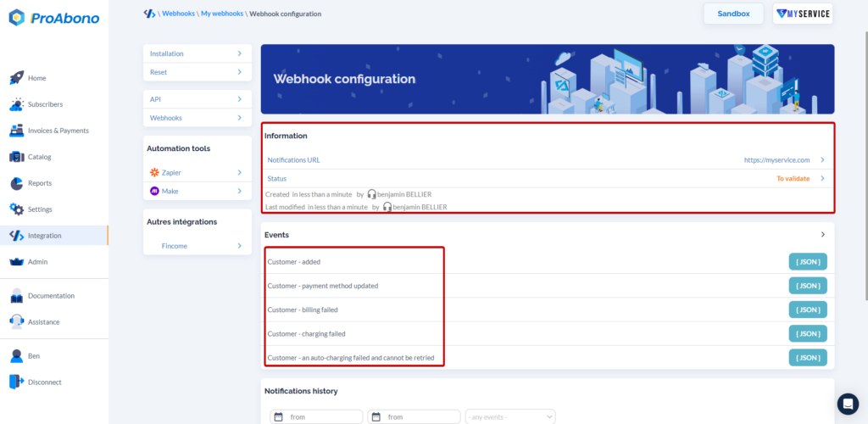Click the Reports pie chart icon
868x424 pixels.
17,183
